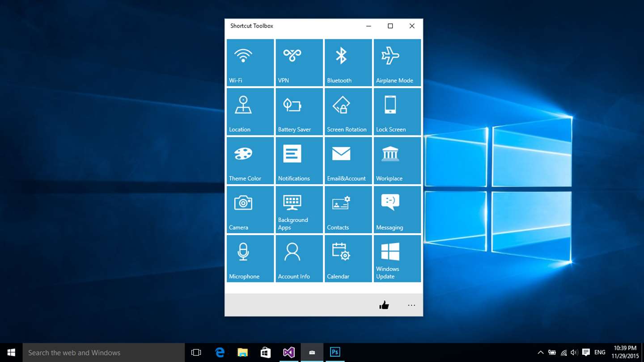Viewport: 644px width, 362px height.
Task: Maximize the Shortcut Toolbox window
Action: [390, 26]
